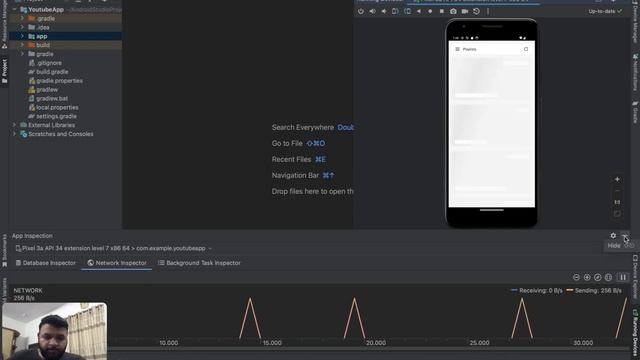Click the webcam video overlay thumbnail
Screen dimensions: 640x360
(x=54, y=331)
